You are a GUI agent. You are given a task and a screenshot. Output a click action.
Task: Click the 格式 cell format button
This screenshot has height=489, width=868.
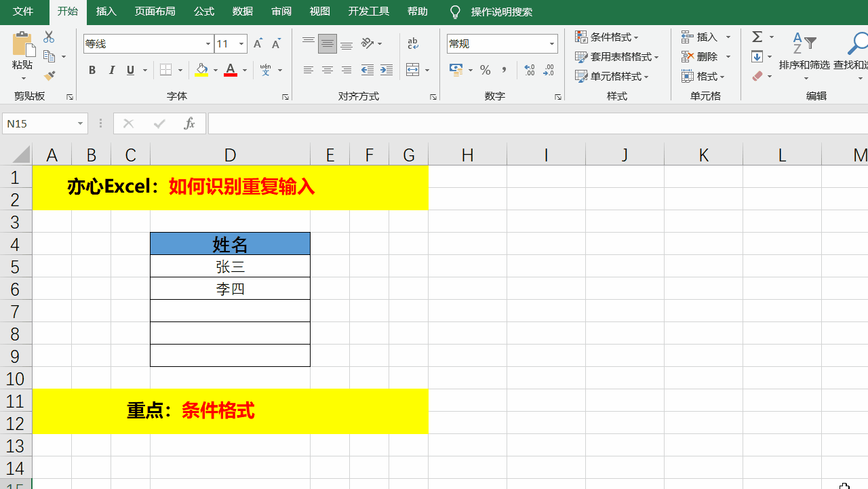(x=704, y=76)
